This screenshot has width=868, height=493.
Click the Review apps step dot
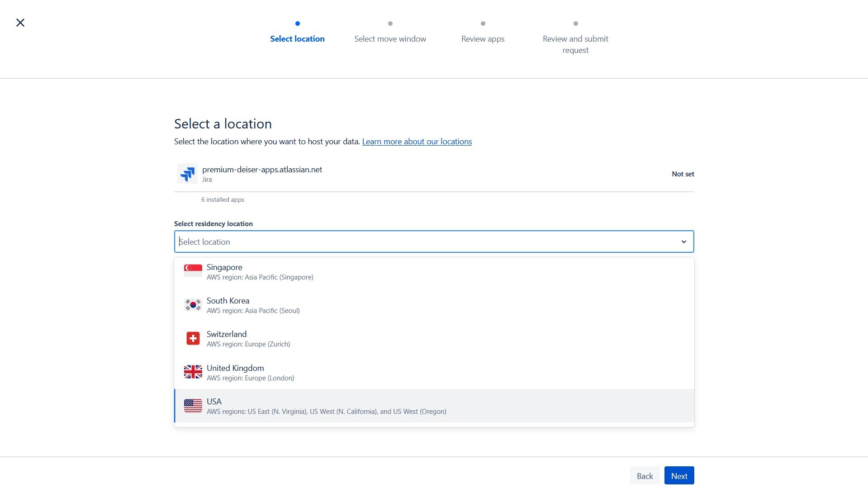[483, 24]
